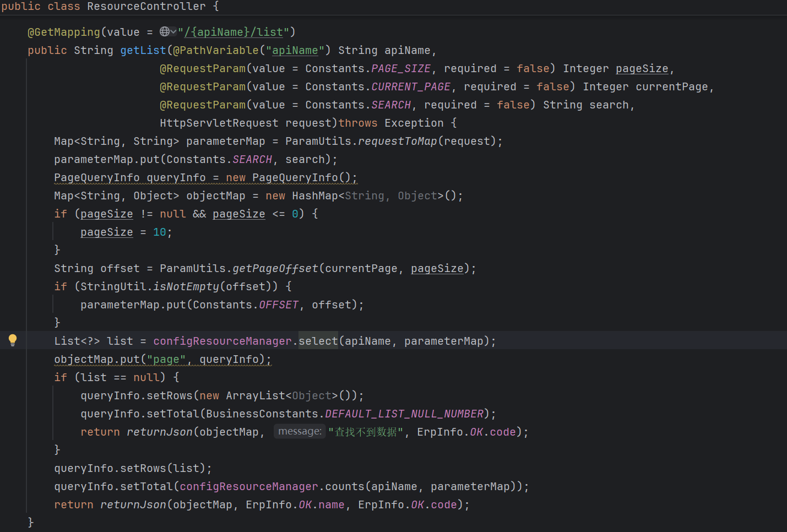Click the ArrayList constructor name
Viewport: 787px width, 532px height.
click(x=256, y=395)
